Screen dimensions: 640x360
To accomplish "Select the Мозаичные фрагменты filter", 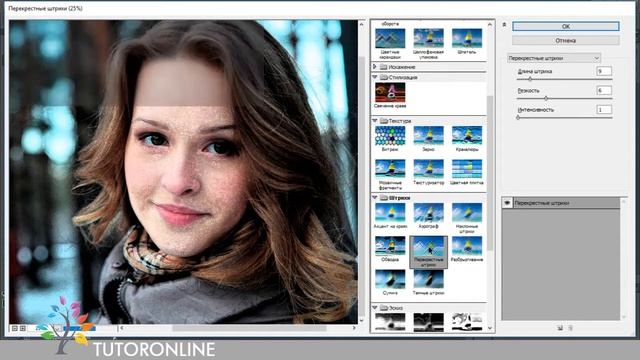I will pos(390,169).
